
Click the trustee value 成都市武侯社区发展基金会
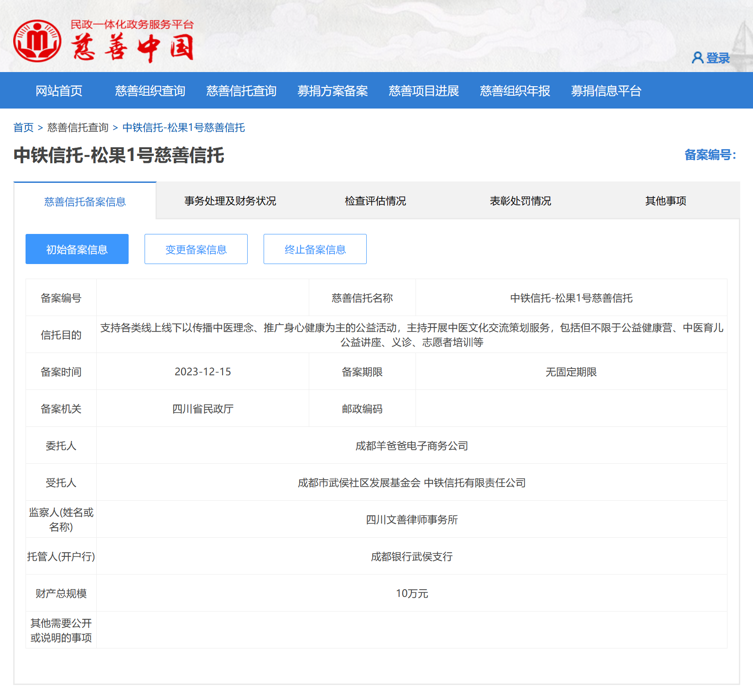(x=359, y=482)
